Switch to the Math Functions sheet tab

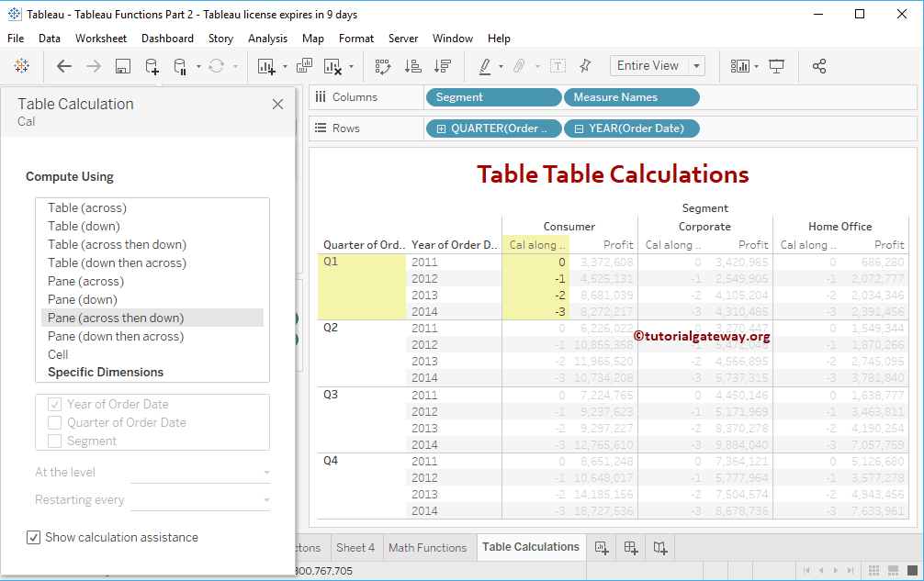click(x=427, y=548)
